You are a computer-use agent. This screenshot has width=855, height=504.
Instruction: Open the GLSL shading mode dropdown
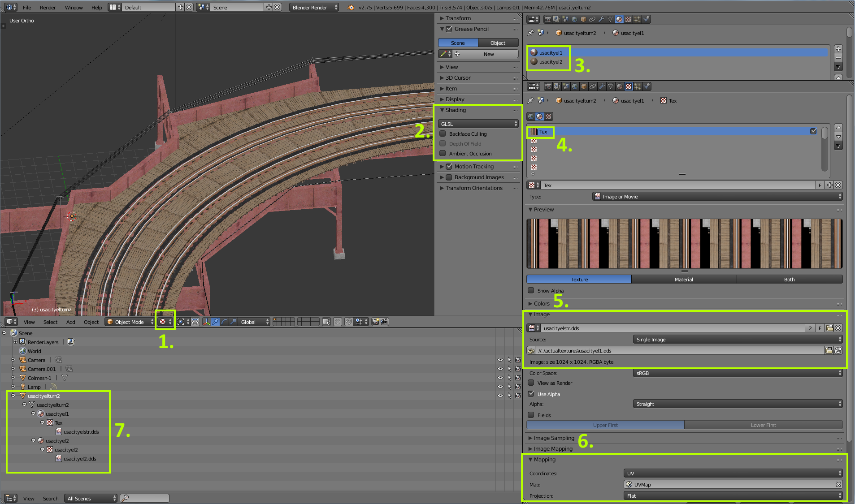pyautogui.click(x=478, y=124)
